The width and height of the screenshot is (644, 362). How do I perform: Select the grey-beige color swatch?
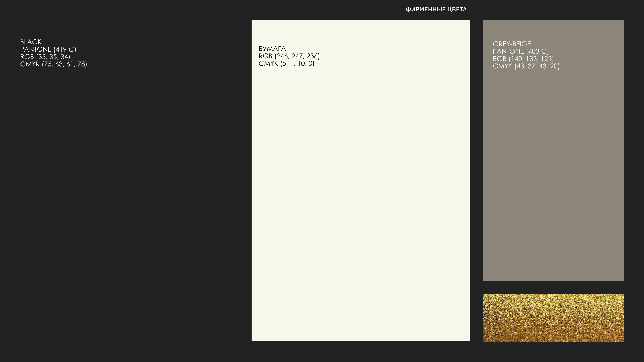tap(553, 175)
